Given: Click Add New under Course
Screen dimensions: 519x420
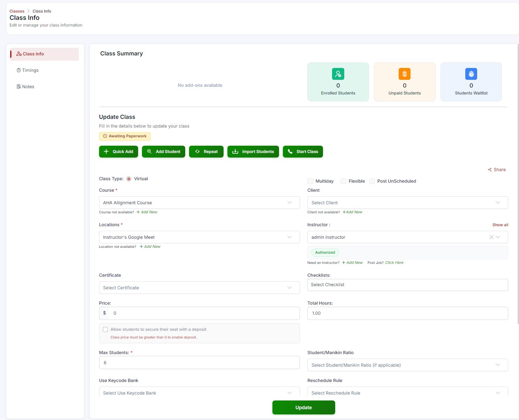Looking at the screenshot, I should pyautogui.click(x=147, y=212).
